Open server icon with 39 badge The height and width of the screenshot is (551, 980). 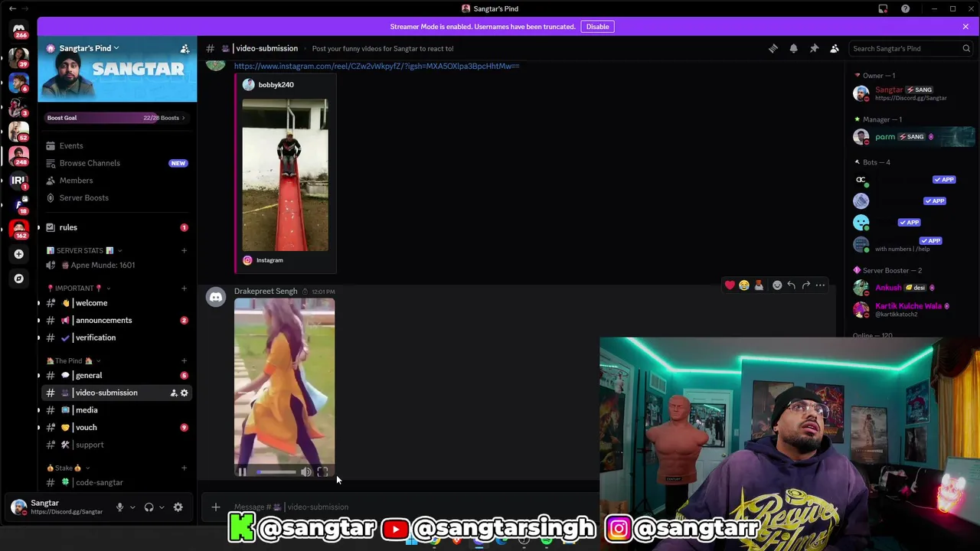[x=19, y=57]
